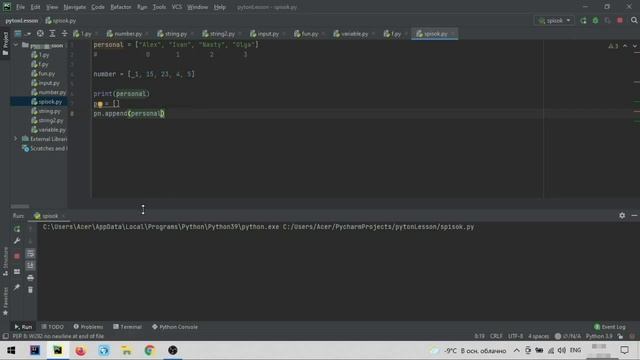Open the Python Console tool window

tap(175, 327)
